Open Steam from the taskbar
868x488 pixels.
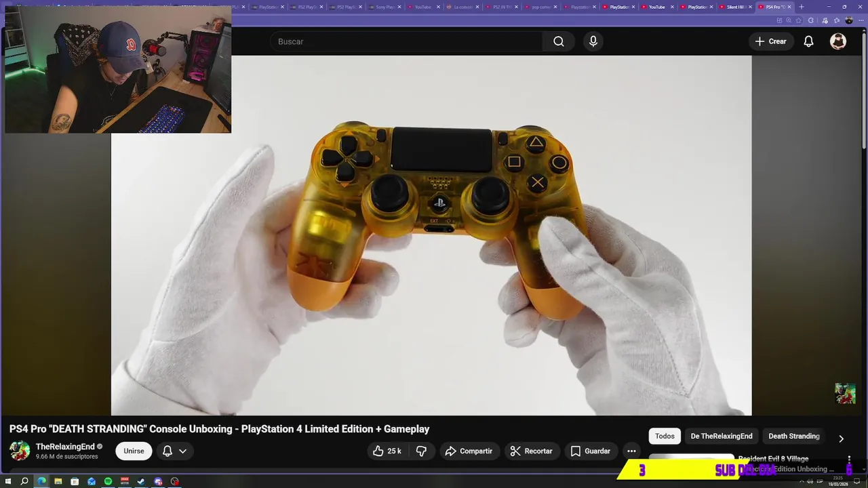pyautogui.click(x=141, y=481)
